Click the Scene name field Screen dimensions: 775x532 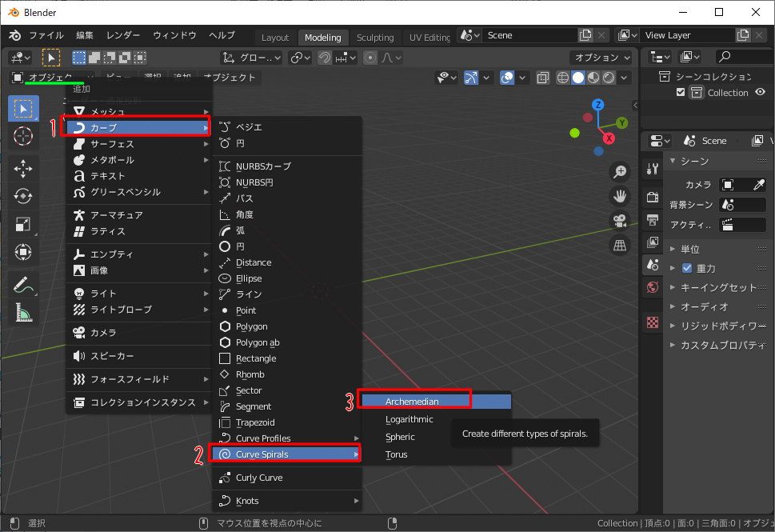529,35
